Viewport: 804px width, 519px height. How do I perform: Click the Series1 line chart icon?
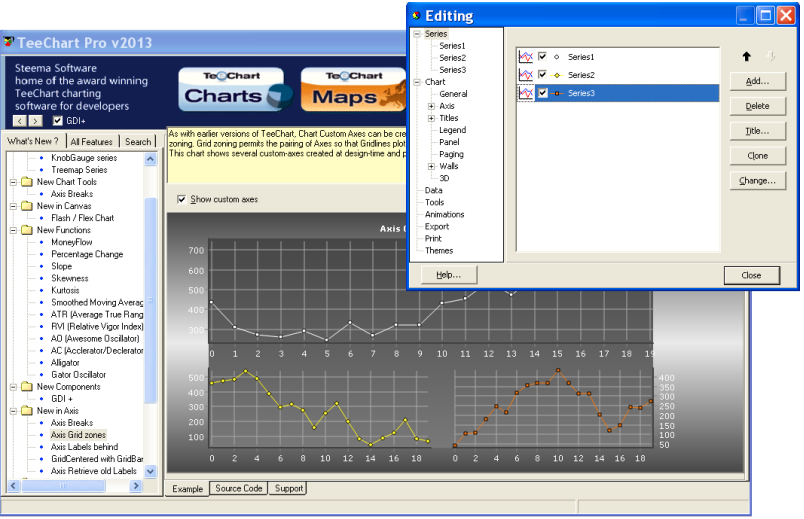coord(526,57)
